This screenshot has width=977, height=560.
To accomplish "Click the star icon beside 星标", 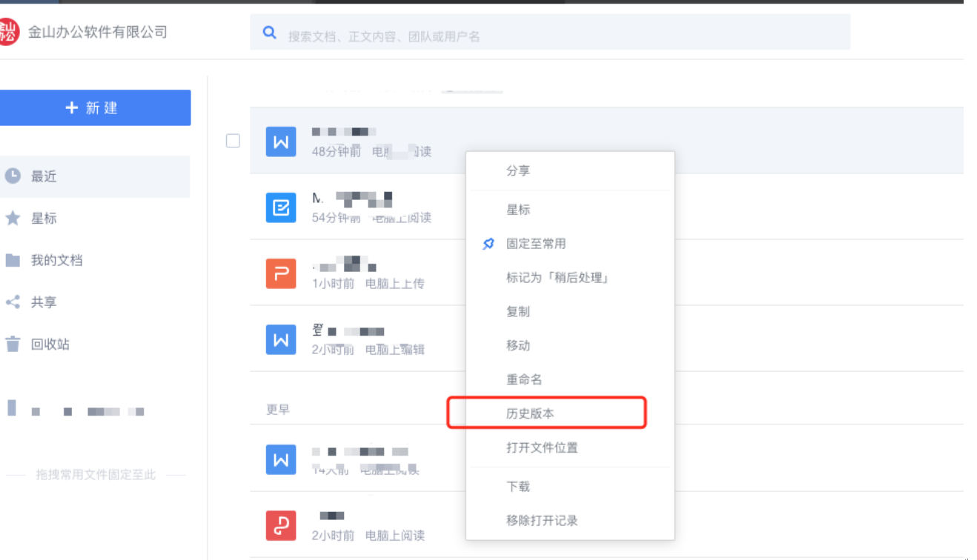I will [x=13, y=218].
